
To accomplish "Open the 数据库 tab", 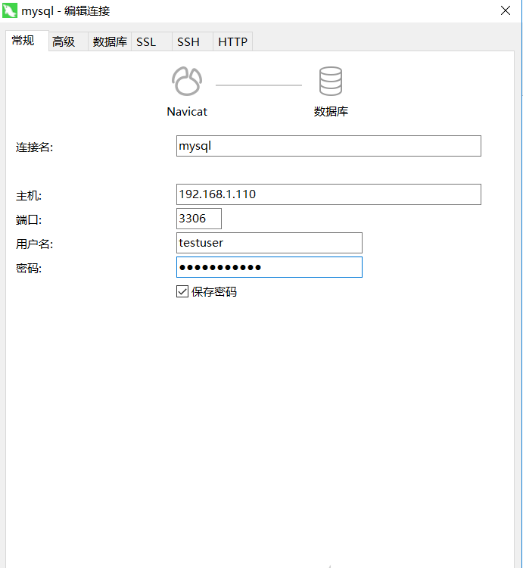I will click(110, 42).
